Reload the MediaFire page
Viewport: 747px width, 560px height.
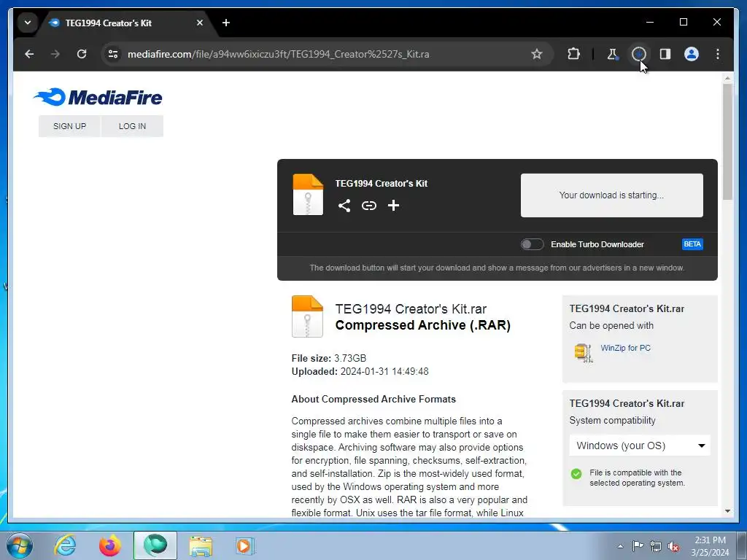pos(82,54)
